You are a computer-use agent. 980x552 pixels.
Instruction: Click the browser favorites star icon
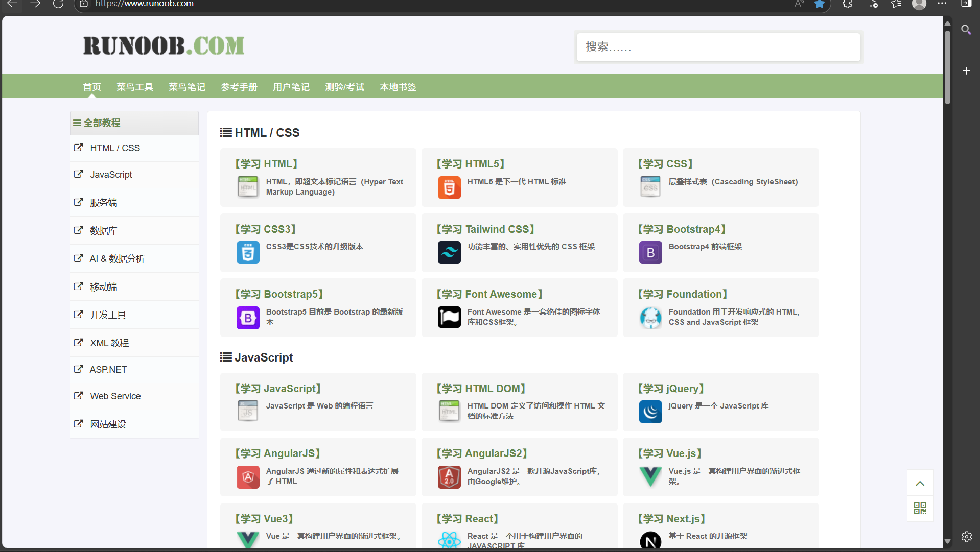(820, 4)
